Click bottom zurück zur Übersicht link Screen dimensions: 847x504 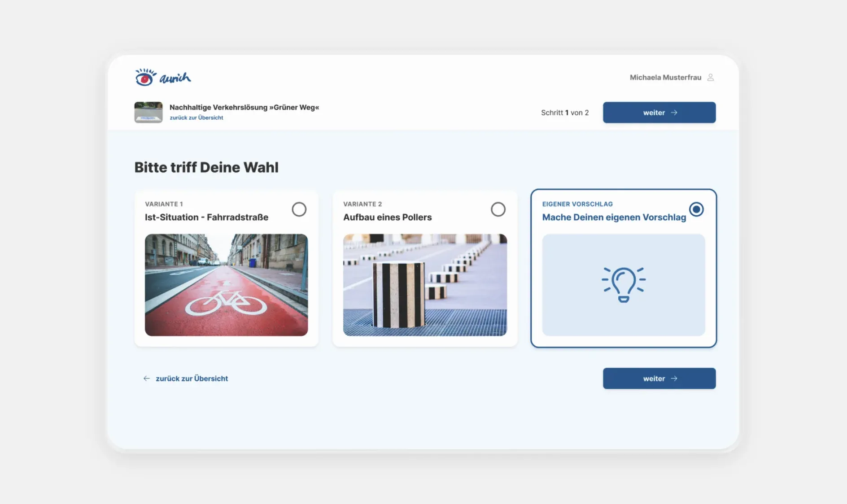click(192, 378)
